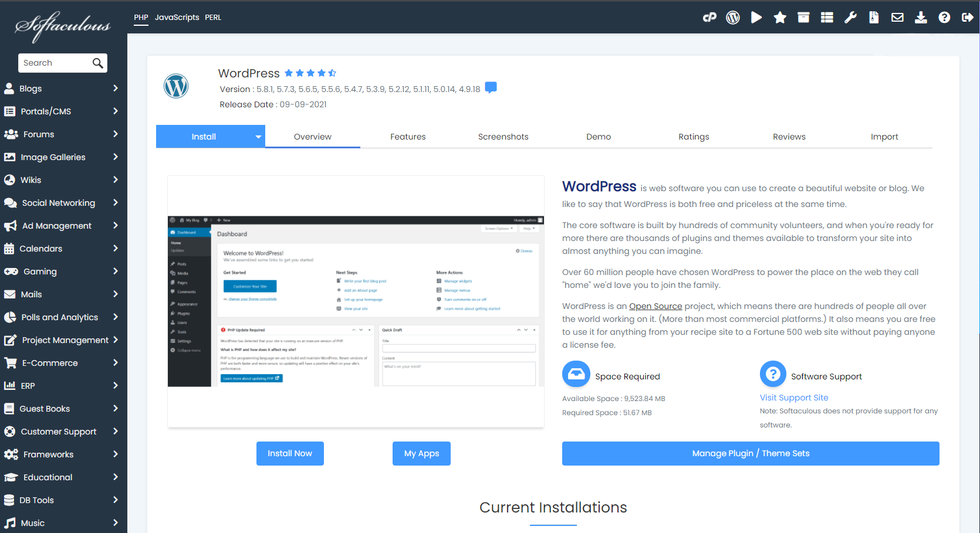Log out using the exit icon
This screenshot has height=533, width=980.
click(968, 17)
